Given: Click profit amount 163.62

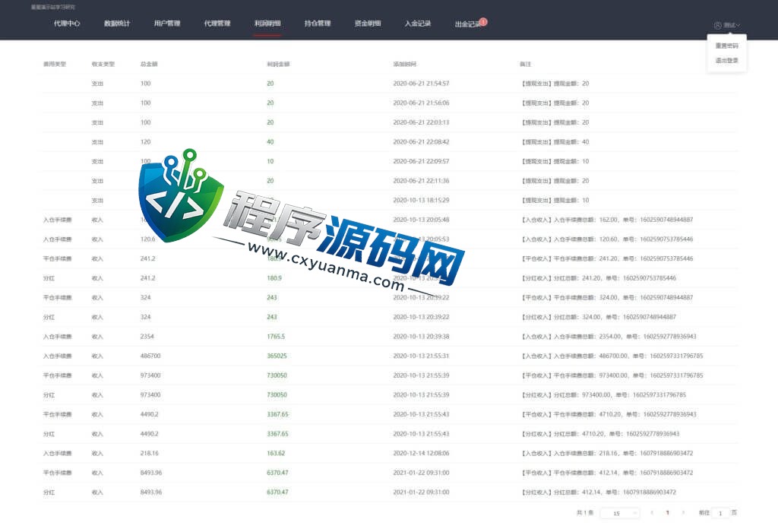Looking at the screenshot, I should (x=276, y=453).
